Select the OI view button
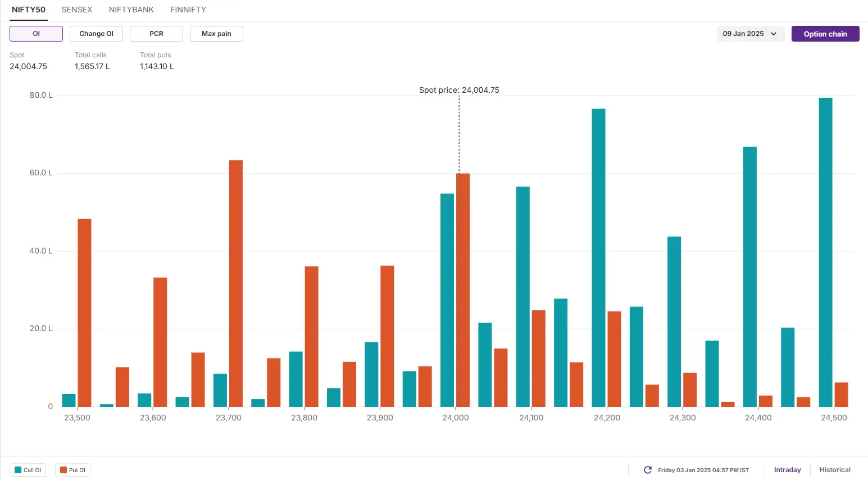 36,34
